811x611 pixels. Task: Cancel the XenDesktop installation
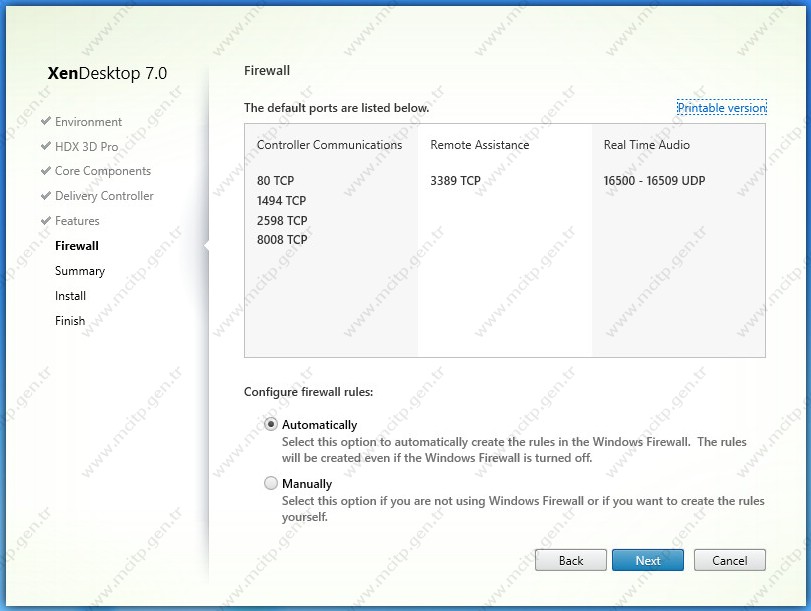[729, 560]
